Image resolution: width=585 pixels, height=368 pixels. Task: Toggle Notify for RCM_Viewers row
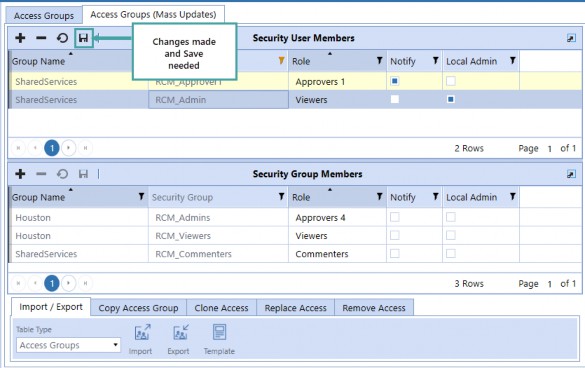[x=395, y=235]
